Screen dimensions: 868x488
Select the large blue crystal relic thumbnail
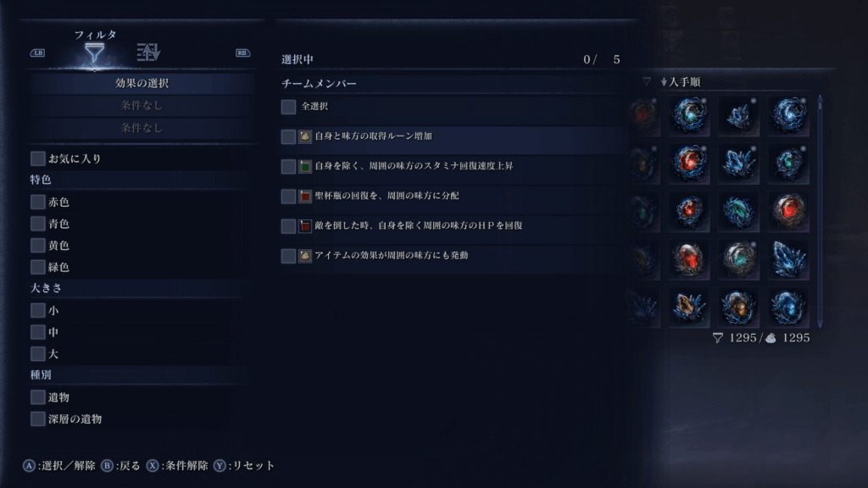[x=788, y=259]
